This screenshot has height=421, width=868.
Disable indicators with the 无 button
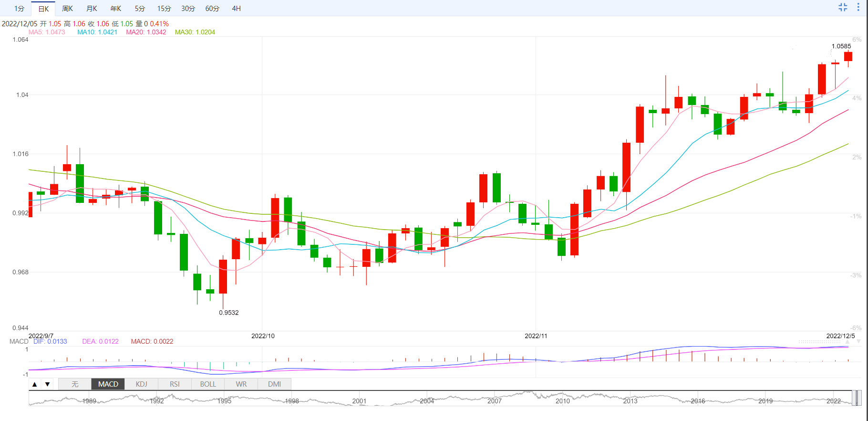point(75,384)
